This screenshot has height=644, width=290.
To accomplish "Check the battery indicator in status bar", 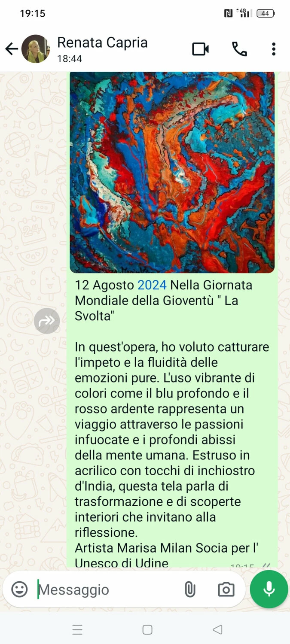I will tap(266, 13).
